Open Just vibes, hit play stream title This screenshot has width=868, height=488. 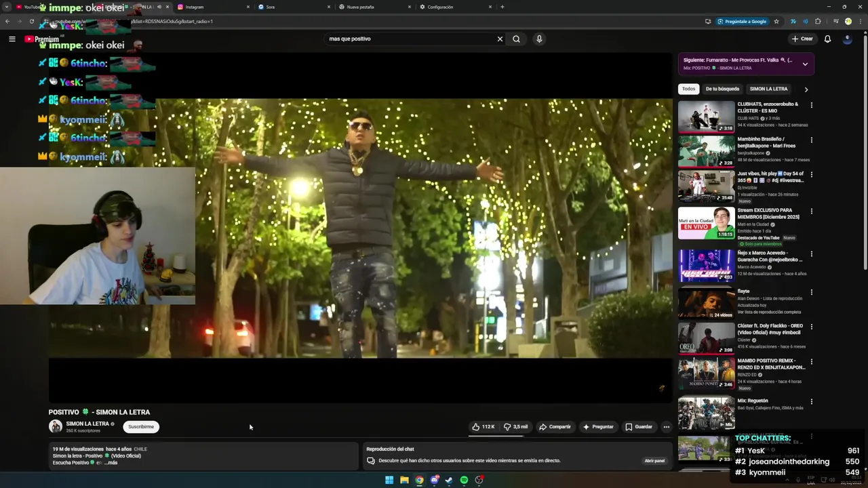pos(770,176)
